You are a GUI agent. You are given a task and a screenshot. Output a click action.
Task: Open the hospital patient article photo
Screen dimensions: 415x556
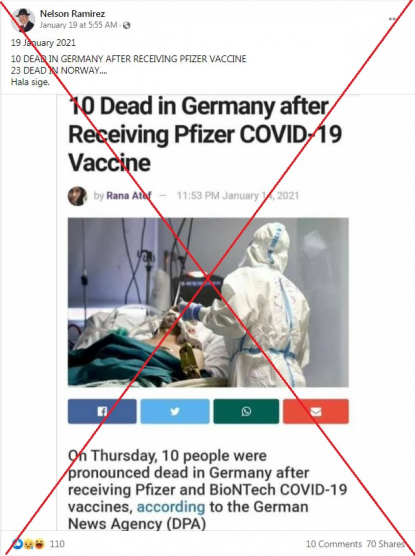(x=208, y=302)
